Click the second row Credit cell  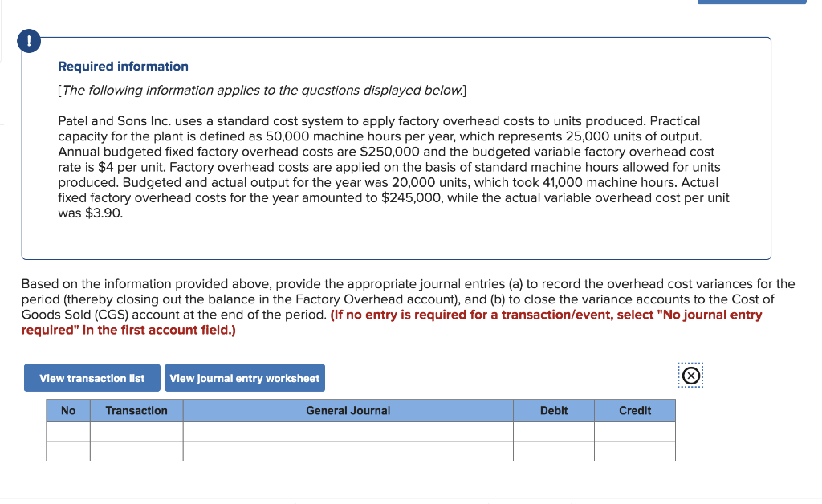click(635, 450)
